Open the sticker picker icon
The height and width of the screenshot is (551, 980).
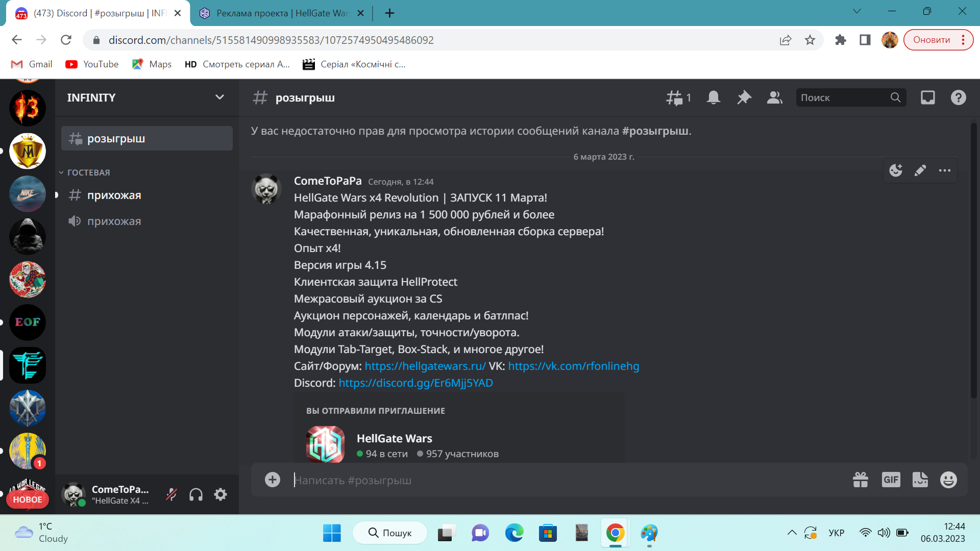920,480
